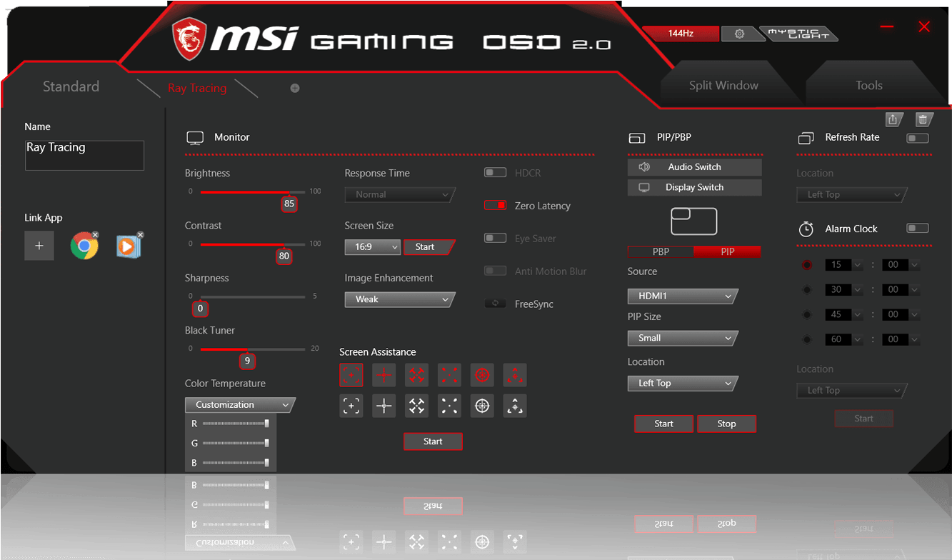Open the 16:9 screen size dropdown
This screenshot has width=952, height=560.
click(x=373, y=246)
